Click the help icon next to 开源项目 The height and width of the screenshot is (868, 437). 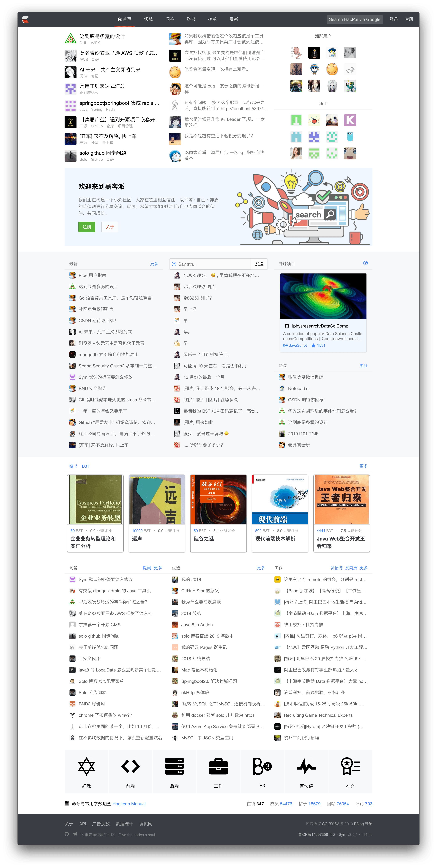(x=366, y=263)
